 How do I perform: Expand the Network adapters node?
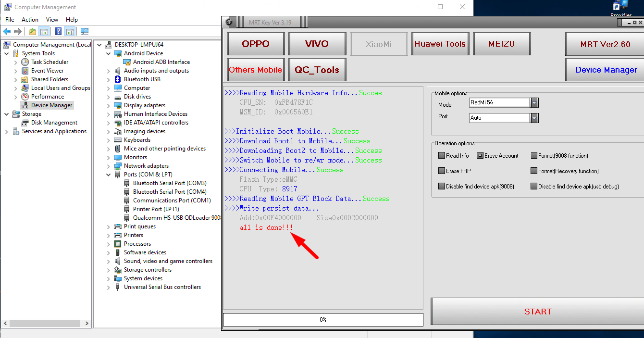click(109, 166)
